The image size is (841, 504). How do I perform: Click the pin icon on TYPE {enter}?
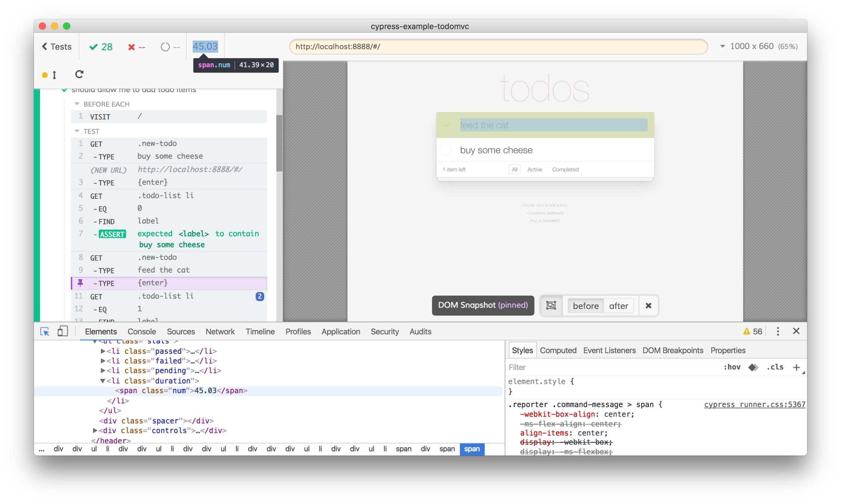point(80,283)
